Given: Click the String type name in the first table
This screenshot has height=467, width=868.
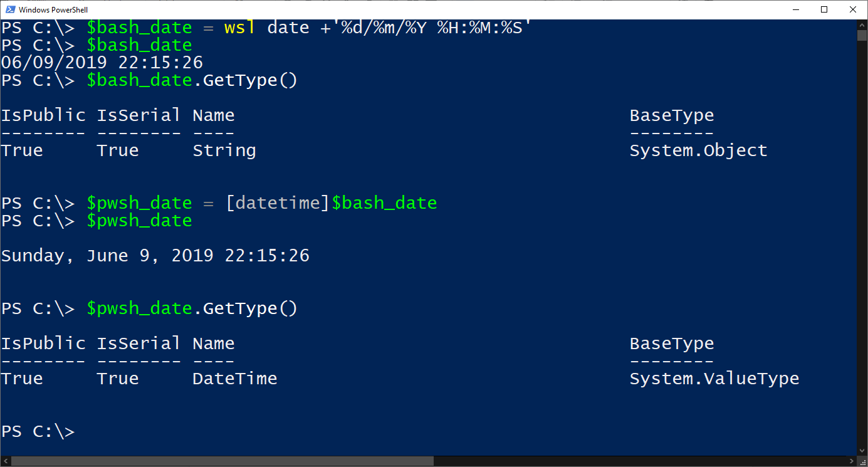Looking at the screenshot, I should (x=224, y=150).
